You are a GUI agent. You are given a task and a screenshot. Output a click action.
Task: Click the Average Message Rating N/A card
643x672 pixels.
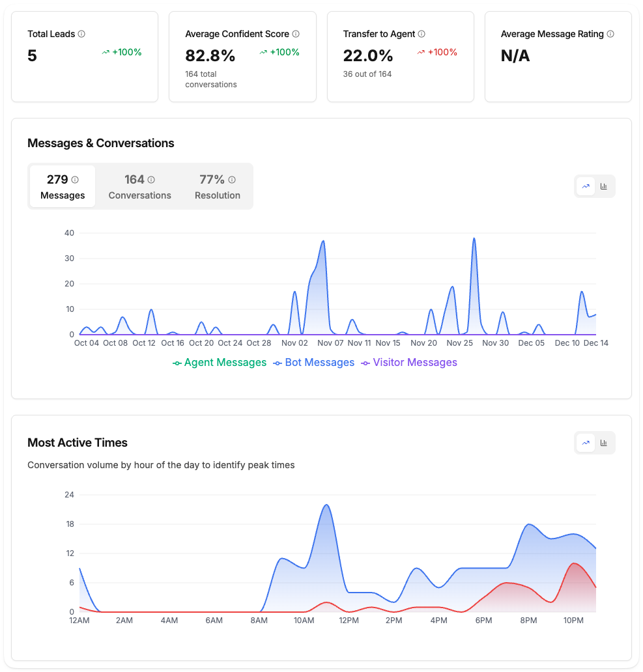[558, 56]
